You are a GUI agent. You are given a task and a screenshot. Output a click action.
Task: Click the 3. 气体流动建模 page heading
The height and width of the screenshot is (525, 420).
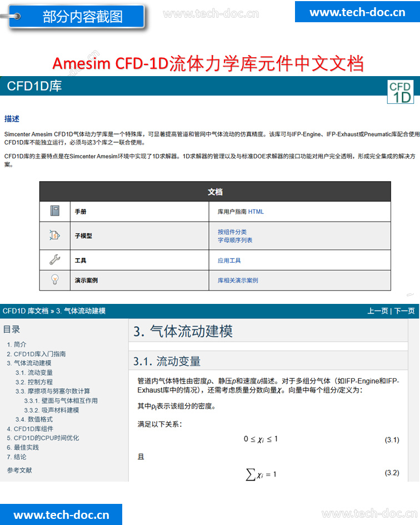point(183,331)
